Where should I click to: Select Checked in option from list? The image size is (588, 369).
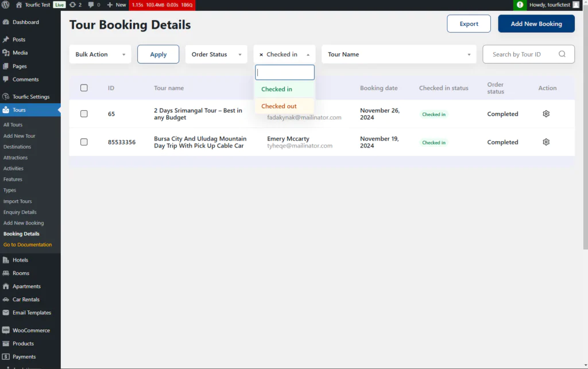click(285, 89)
